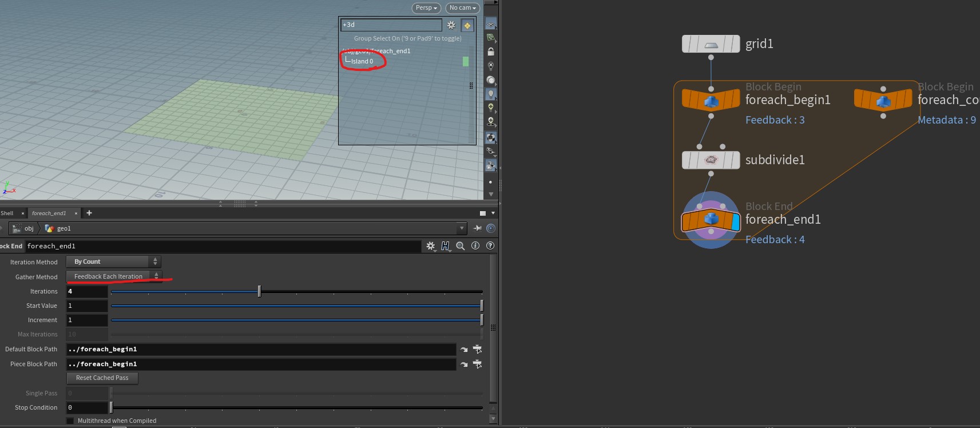Click the Start Value slider handle
This screenshot has width=980, height=428.
pyautogui.click(x=482, y=306)
